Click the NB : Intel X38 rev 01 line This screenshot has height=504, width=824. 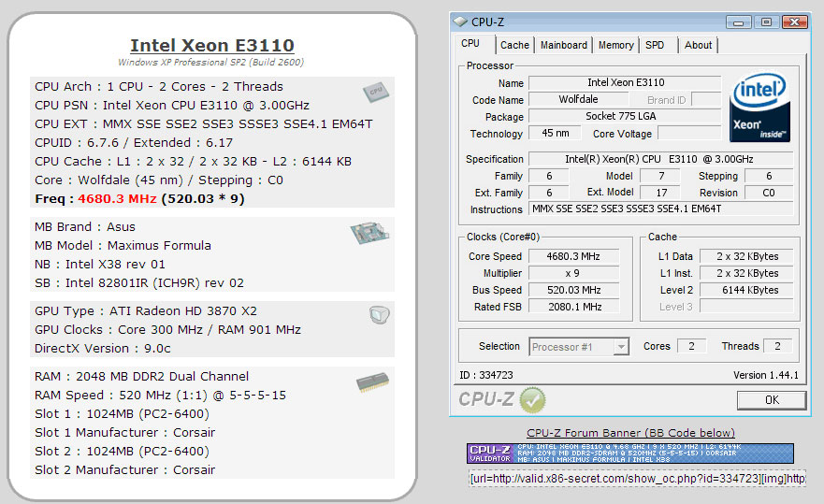coord(100,265)
